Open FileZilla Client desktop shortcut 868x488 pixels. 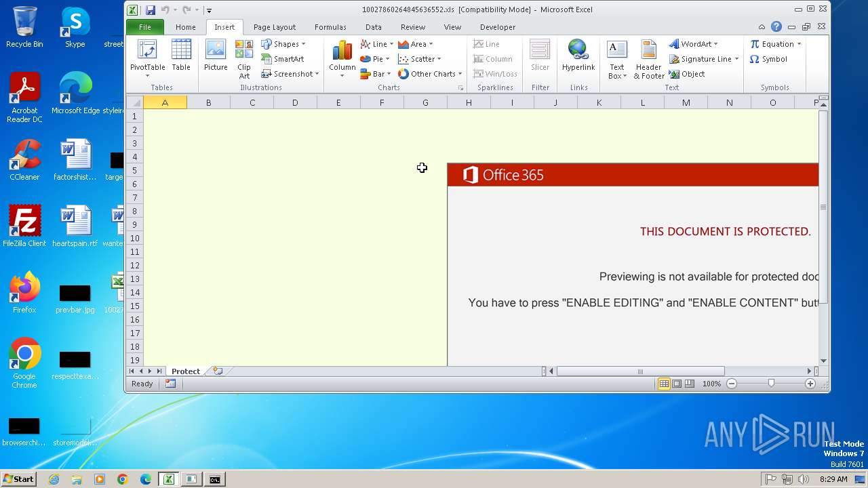pyautogui.click(x=24, y=226)
